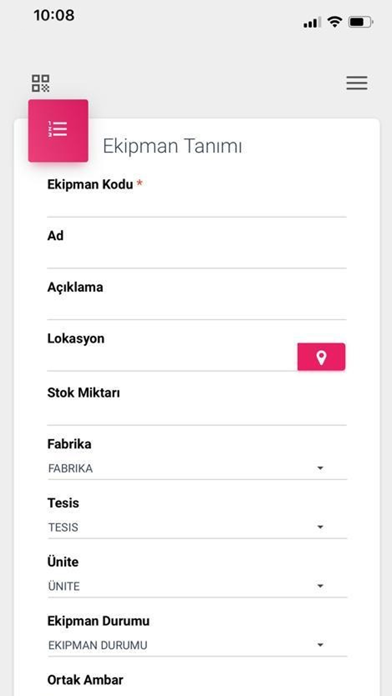This screenshot has height=696, width=392.
Task: Open the Ünite dropdown
Action: pyautogui.click(x=197, y=587)
